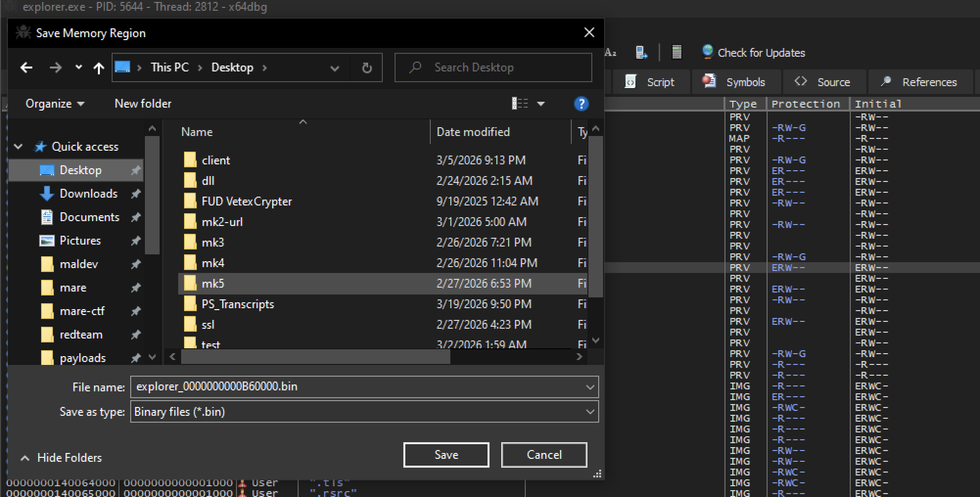Switch to x64dbg Source tab
980x497 pixels.
point(825,82)
